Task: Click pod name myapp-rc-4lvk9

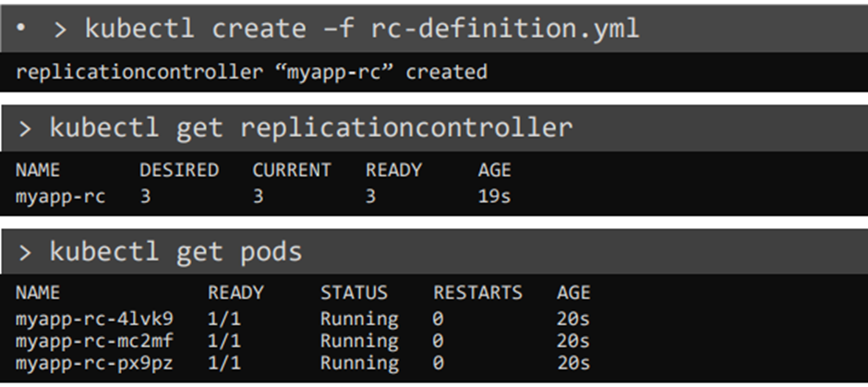Action: coord(95,319)
